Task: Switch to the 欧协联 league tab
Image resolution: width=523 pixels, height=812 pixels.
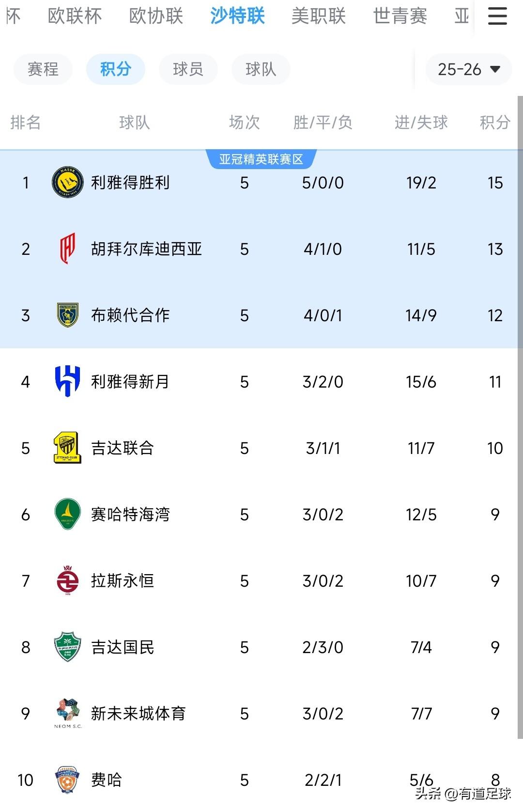Action: [x=156, y=16]
